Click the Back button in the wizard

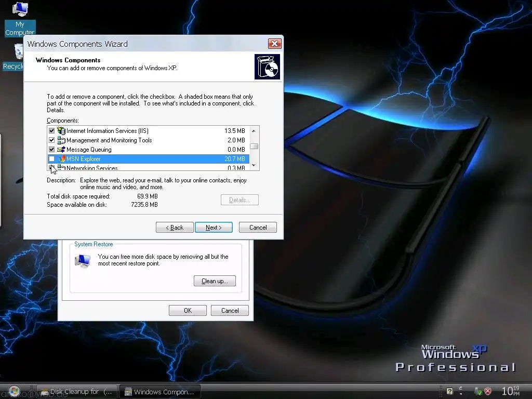click(x=175, y=228)
